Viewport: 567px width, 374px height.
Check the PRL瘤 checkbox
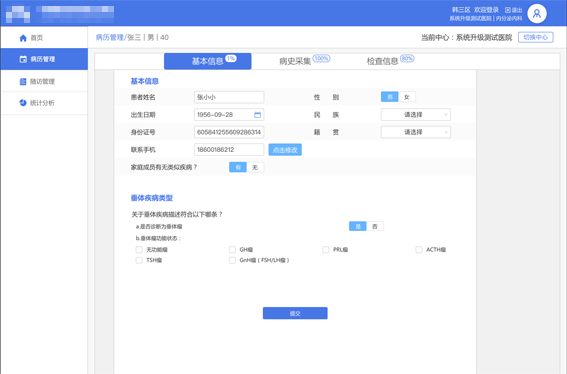[x=325, y=250]
